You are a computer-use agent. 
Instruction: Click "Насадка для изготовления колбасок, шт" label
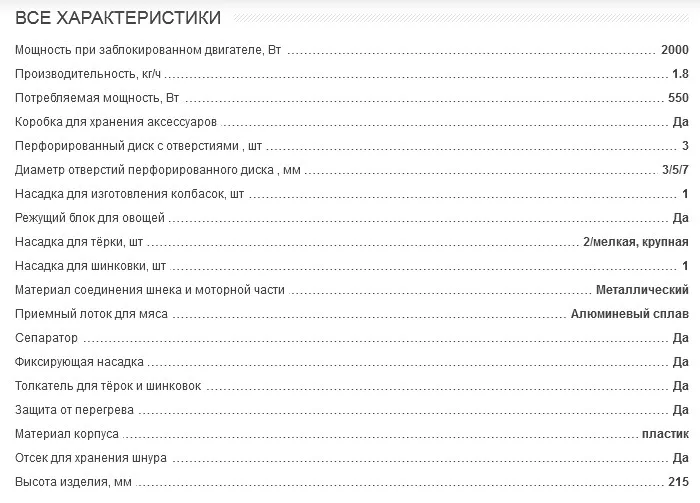coord(130,194)
